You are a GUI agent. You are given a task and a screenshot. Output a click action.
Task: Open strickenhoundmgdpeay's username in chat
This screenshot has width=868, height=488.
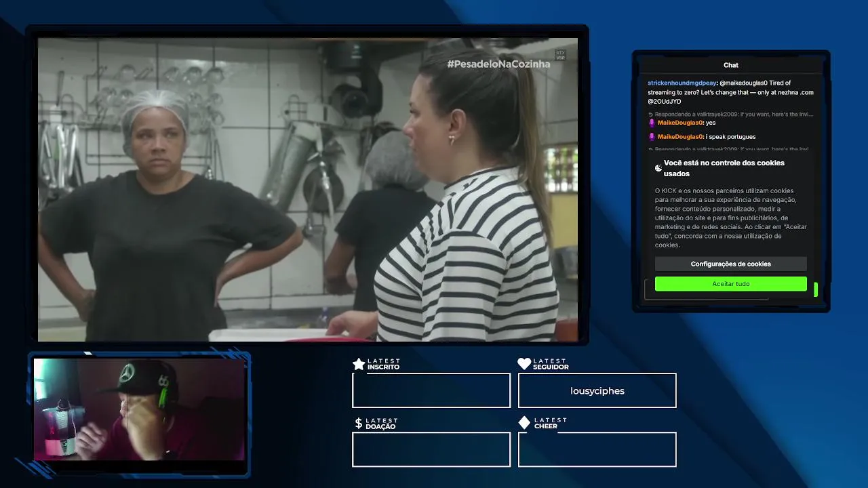click(x=681, y=83)
